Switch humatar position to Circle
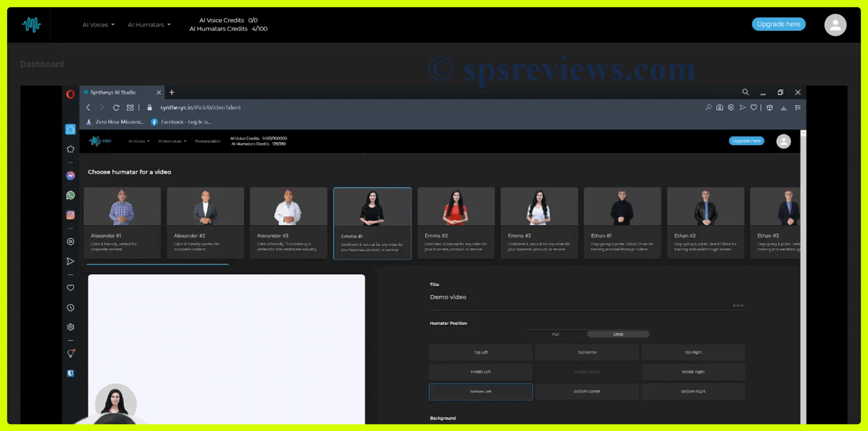This screenshot has height=431, width=868. (618, 334)
